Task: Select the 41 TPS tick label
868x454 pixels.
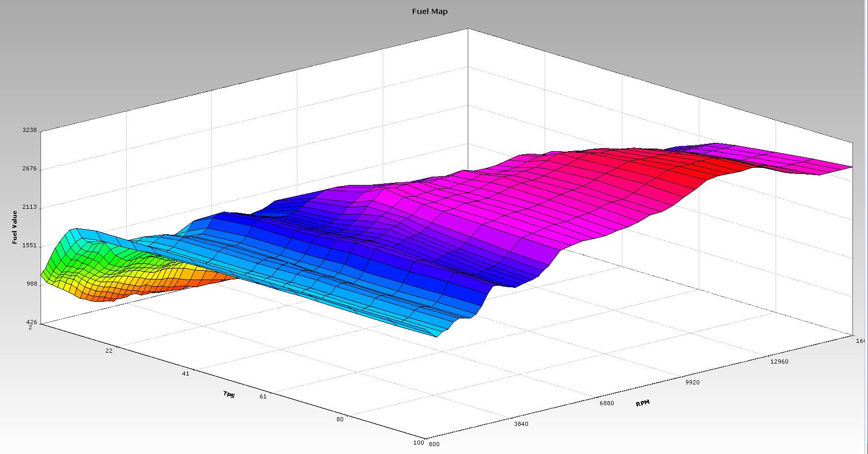Action: point(185,373)
